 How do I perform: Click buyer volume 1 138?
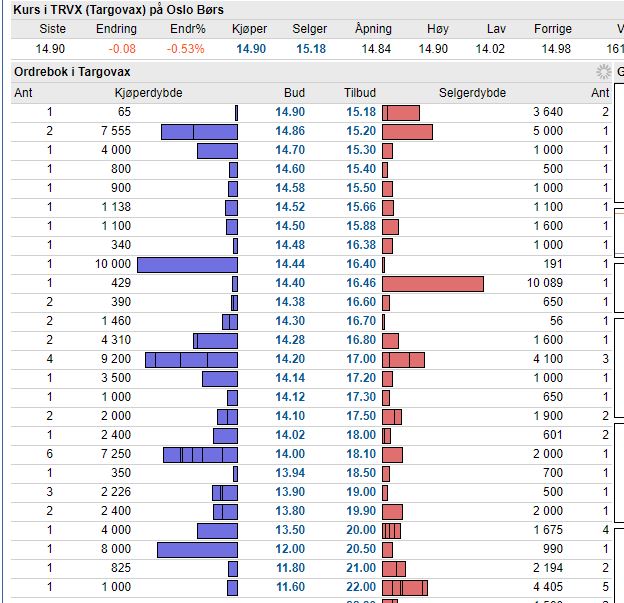click(x=116, y=207)
